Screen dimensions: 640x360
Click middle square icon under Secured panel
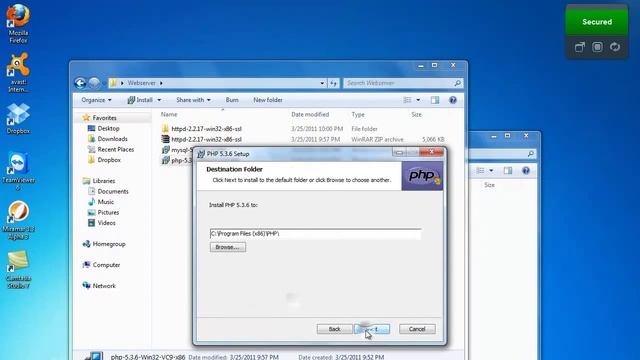tap(597, 47)
